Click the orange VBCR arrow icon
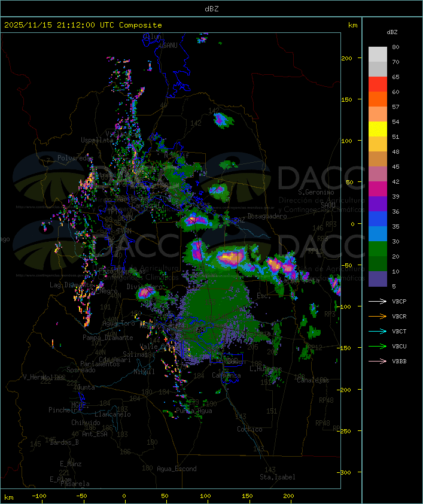This screenshot has height=504, width=423. (378, 316)
